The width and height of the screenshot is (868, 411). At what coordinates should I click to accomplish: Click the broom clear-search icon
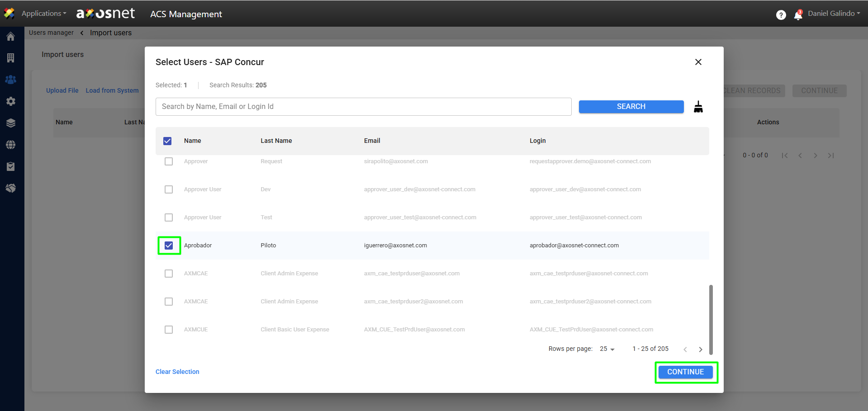pos(698,107)
